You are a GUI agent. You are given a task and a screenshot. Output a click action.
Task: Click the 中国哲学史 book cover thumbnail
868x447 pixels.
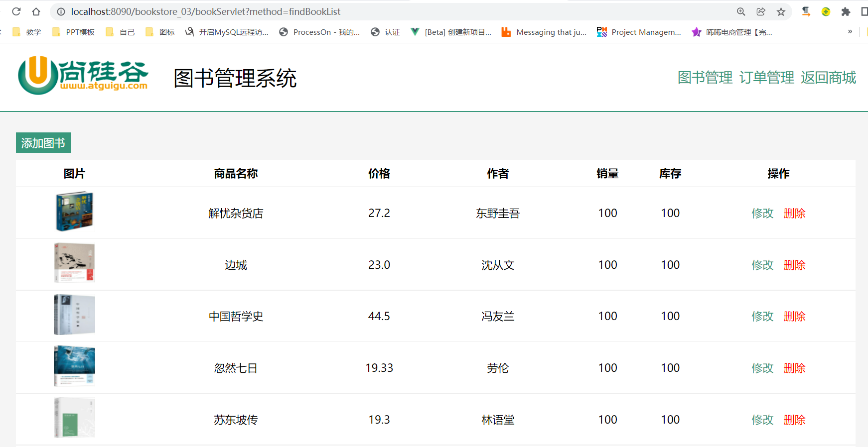(74, 315)
